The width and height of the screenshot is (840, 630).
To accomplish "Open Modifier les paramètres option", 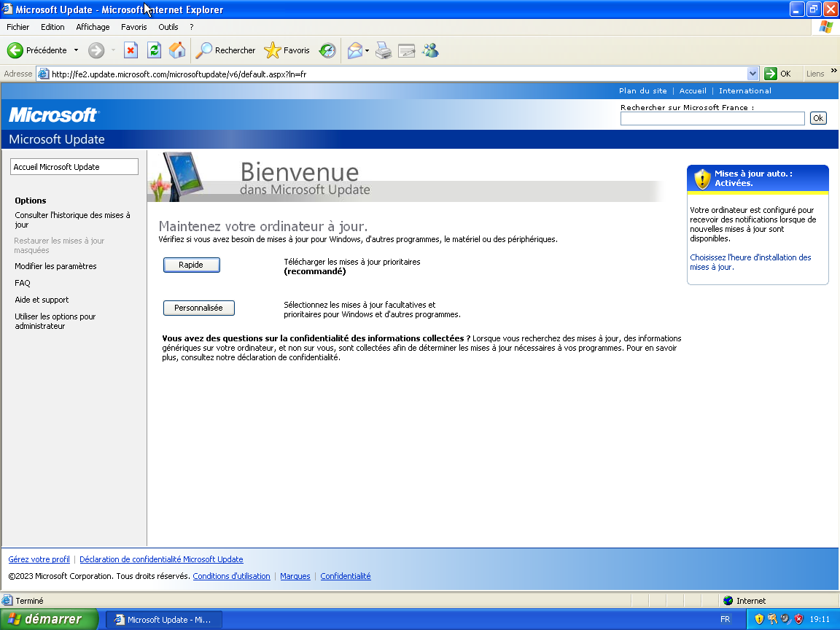I will 55,266.
